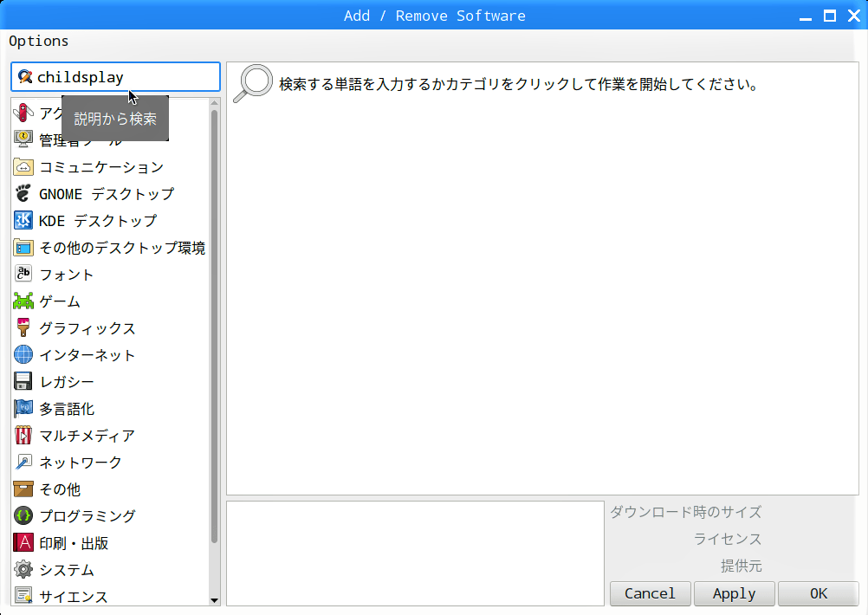Click the other desktop environments icon
This screenshot has width=868, height=615.
pyautogui.click(x=23, y=248)
